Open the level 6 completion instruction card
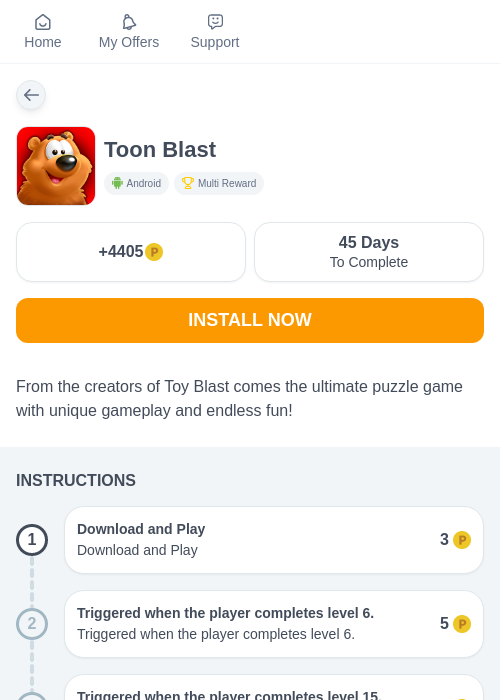500x700 pixels. click(x=274, y=624)
